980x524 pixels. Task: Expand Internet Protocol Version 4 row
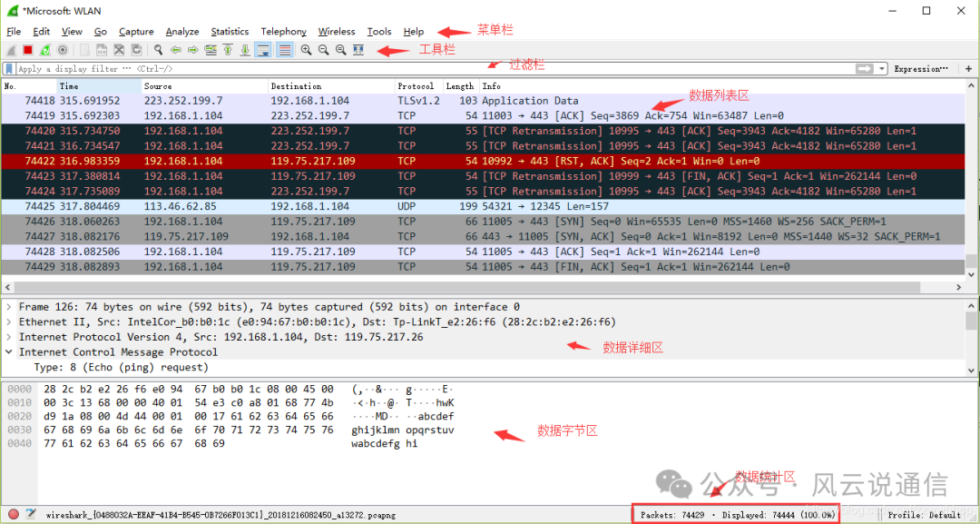pos(9,337)
